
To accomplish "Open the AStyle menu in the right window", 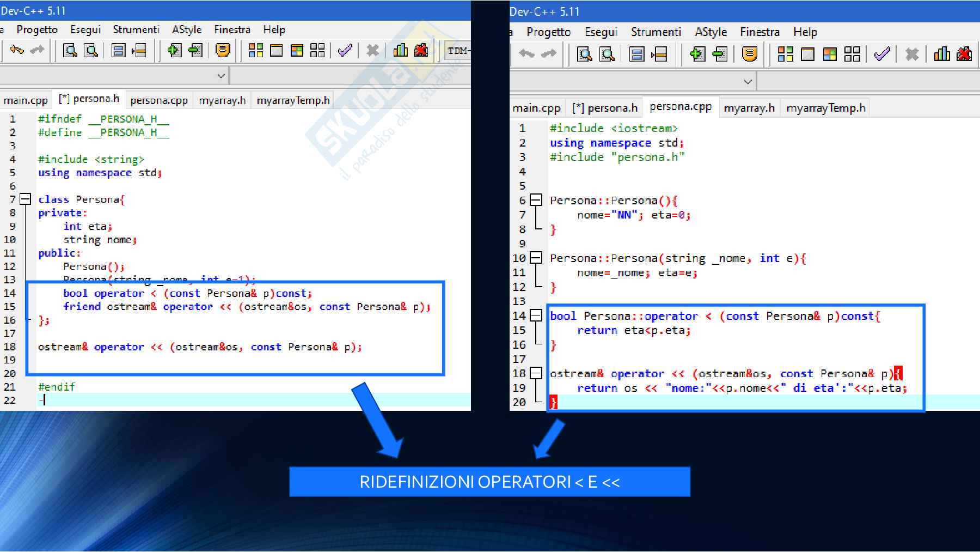I will pyautogui.click(x=710, y=32).
